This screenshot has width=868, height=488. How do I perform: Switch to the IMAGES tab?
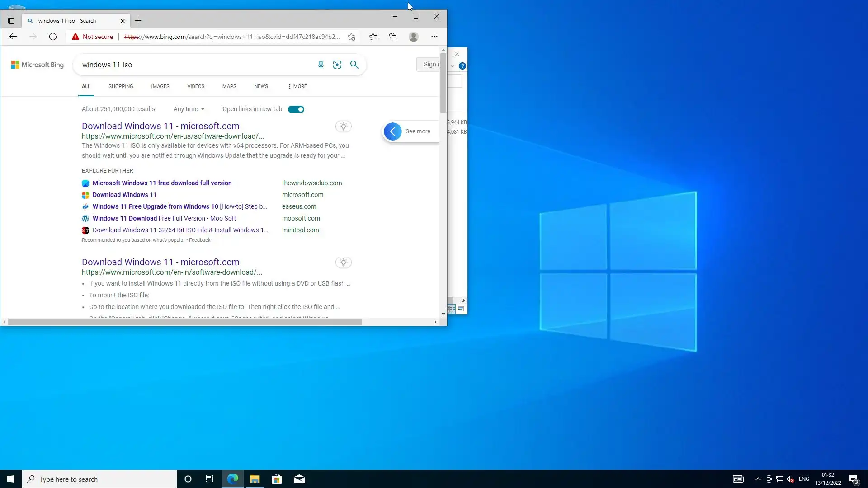tap(160, 86)
